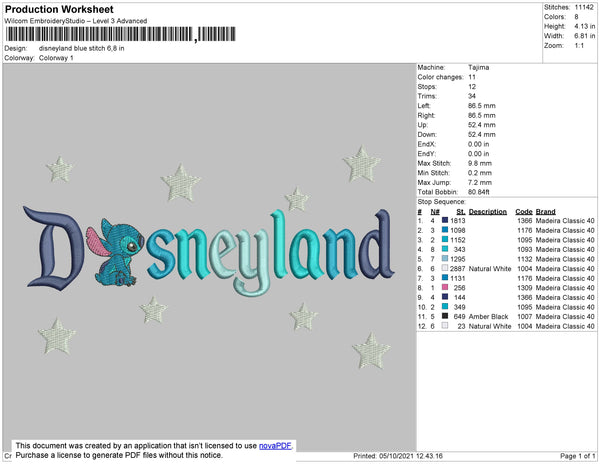Click the Height value 4.13 in
This screenshot has width=600, height=464.
pyautogui.click(x=584, y=26)
